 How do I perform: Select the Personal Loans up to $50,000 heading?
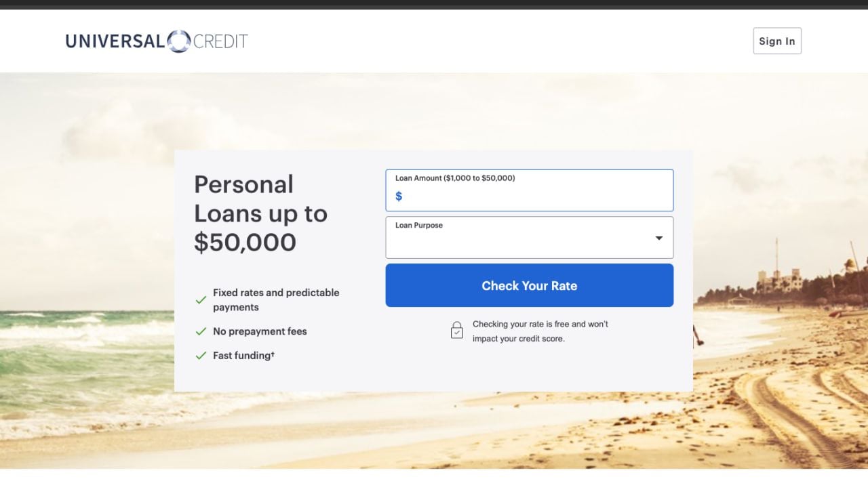[261, 213]
